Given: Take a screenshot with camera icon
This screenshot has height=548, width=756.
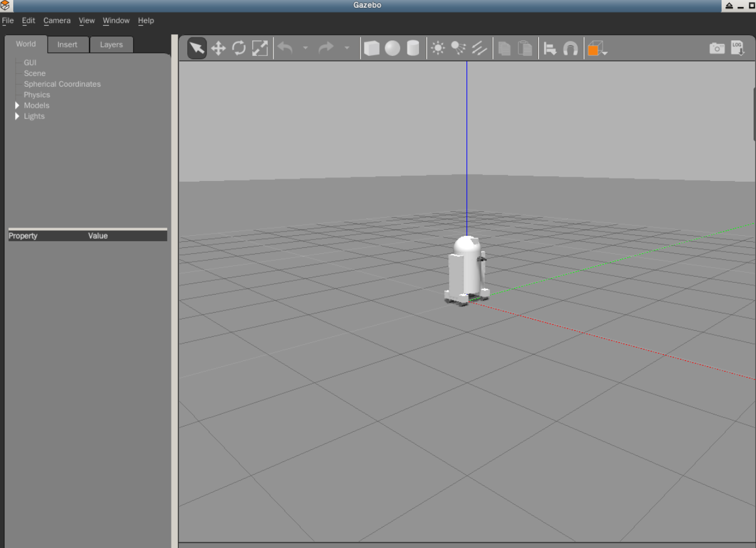Looking at the screenshot, I should tap(717, 49).
